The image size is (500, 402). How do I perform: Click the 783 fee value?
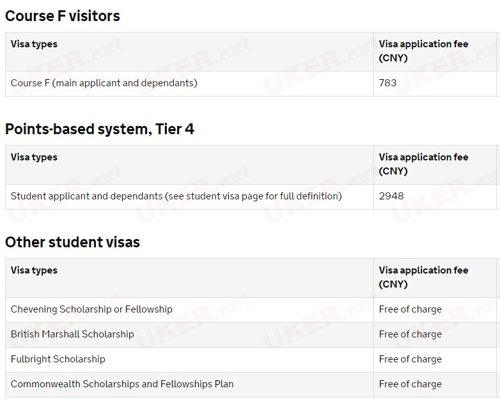[x=388, y=83]
